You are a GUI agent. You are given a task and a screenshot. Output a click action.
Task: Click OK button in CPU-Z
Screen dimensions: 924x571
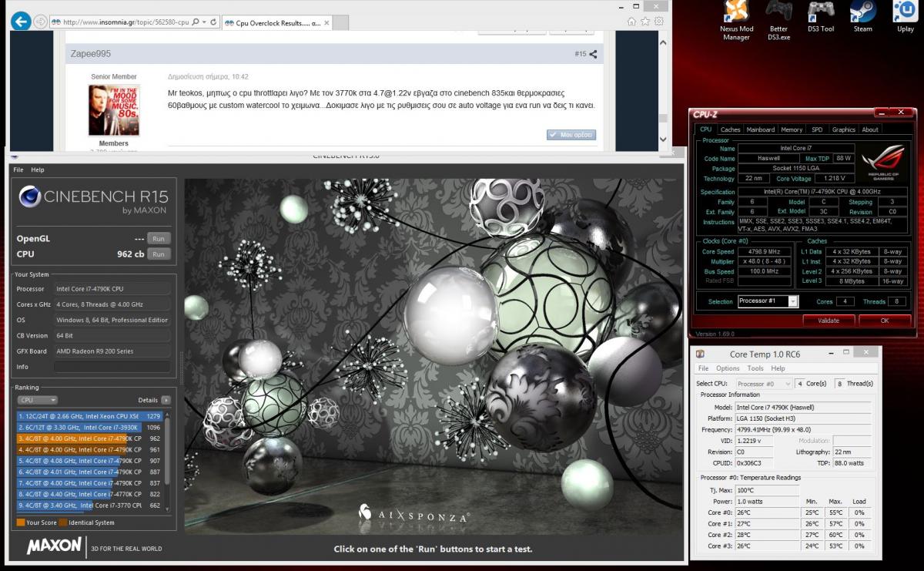click(x=885, y=320)
